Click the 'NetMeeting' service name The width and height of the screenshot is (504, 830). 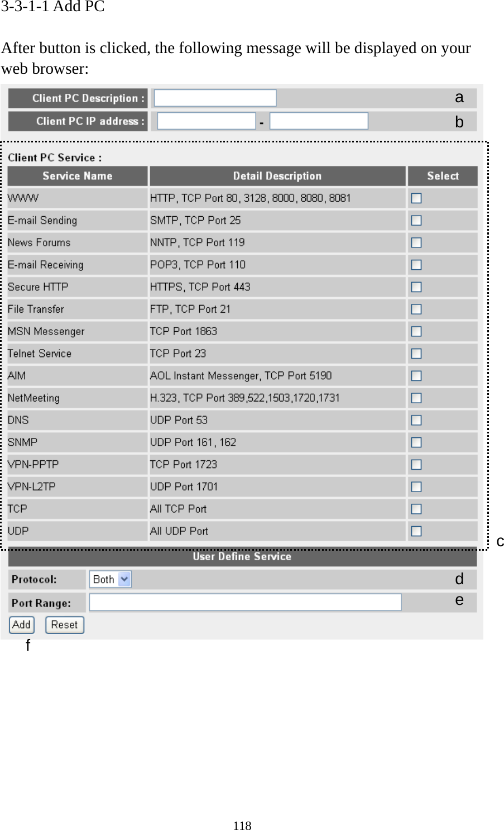(x=33, y=398)
